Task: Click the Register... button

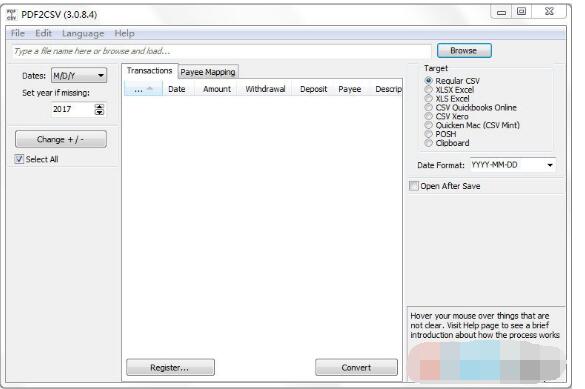Action: click(170, 367)
